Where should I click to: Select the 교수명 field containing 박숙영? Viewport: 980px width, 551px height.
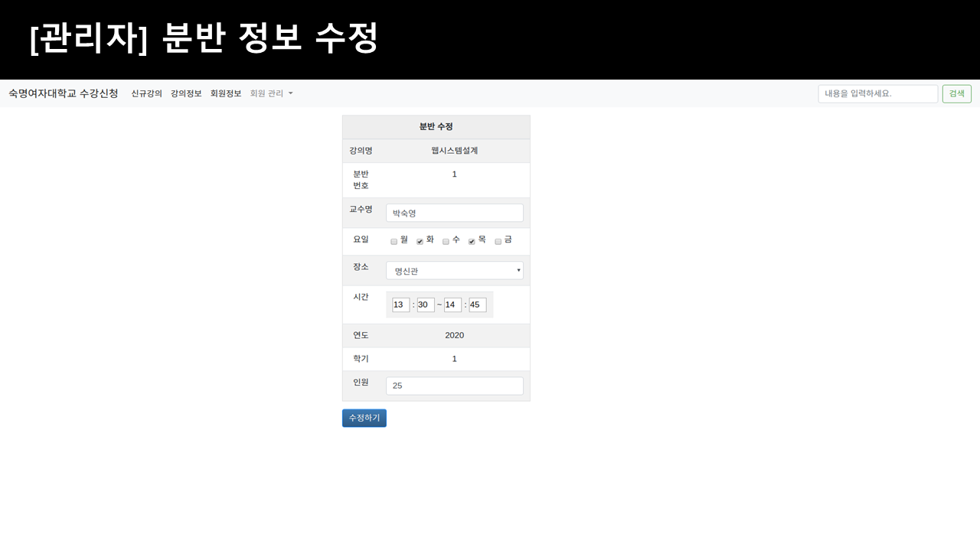click(454, 213)
